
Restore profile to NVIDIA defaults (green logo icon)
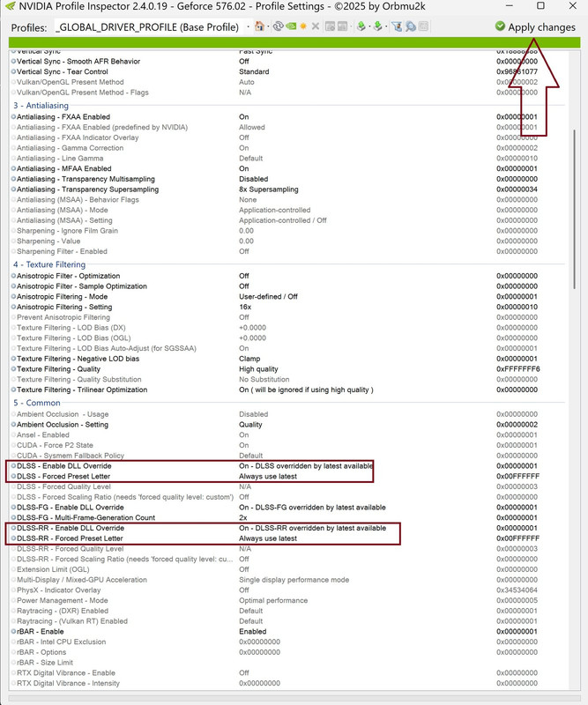click(x=291, y=26)
